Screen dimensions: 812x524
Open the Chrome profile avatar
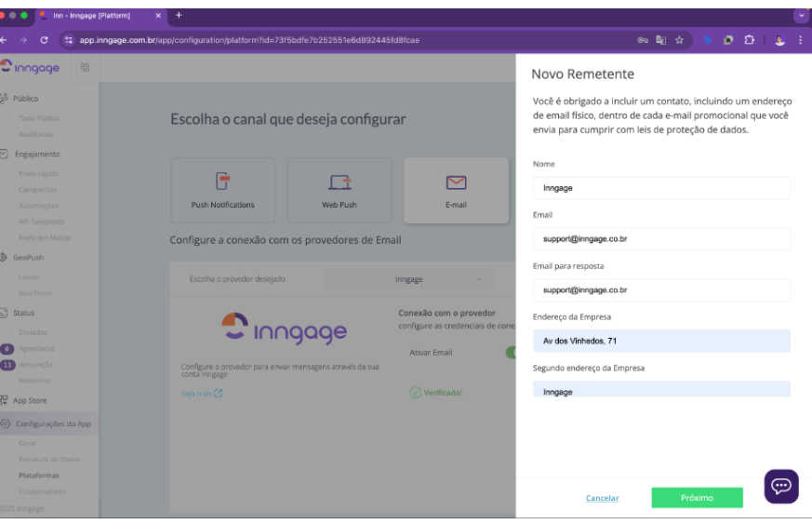(x=779, y=40)
